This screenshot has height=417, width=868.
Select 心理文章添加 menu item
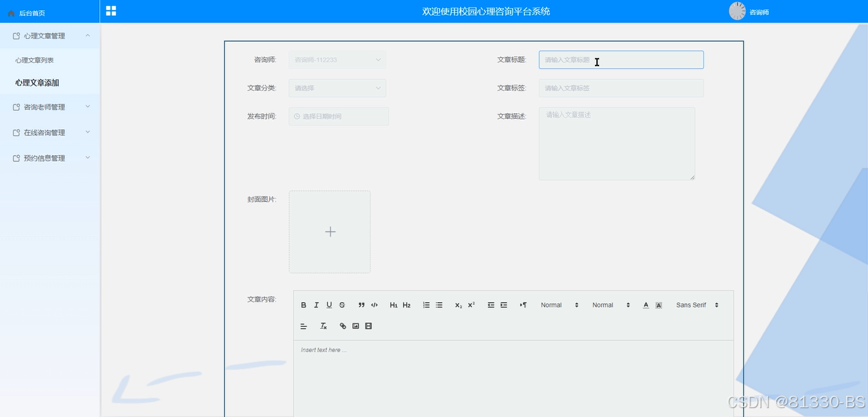(37, 83)
